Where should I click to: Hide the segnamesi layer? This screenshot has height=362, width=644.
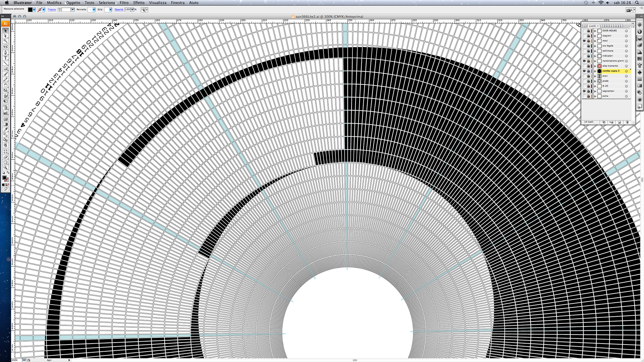584,91
